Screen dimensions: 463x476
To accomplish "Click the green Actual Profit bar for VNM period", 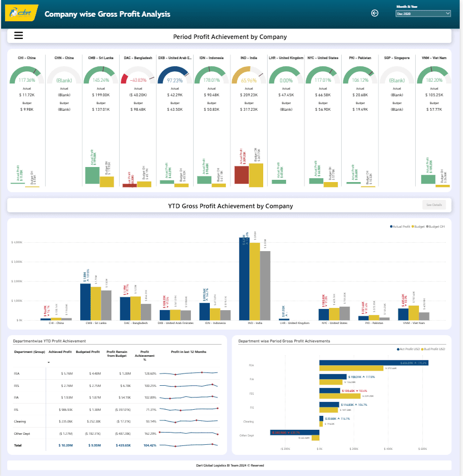I will (428, 179).
